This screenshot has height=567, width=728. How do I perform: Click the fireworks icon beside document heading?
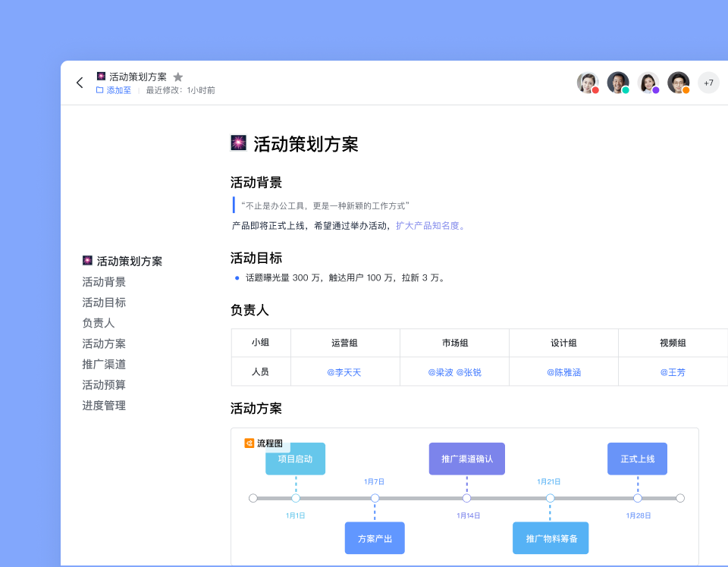pyautogui.click(x=239, y=143)
